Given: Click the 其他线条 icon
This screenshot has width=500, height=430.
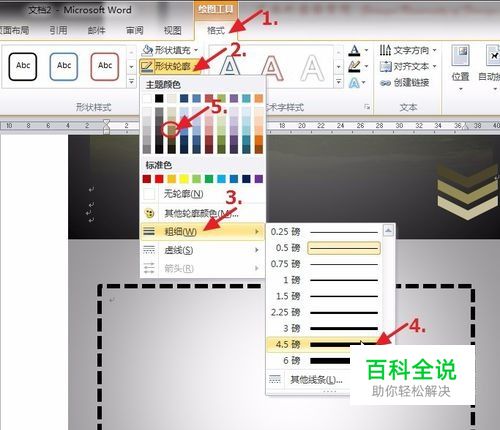Looking at the screenshot, I should (275, 379).
